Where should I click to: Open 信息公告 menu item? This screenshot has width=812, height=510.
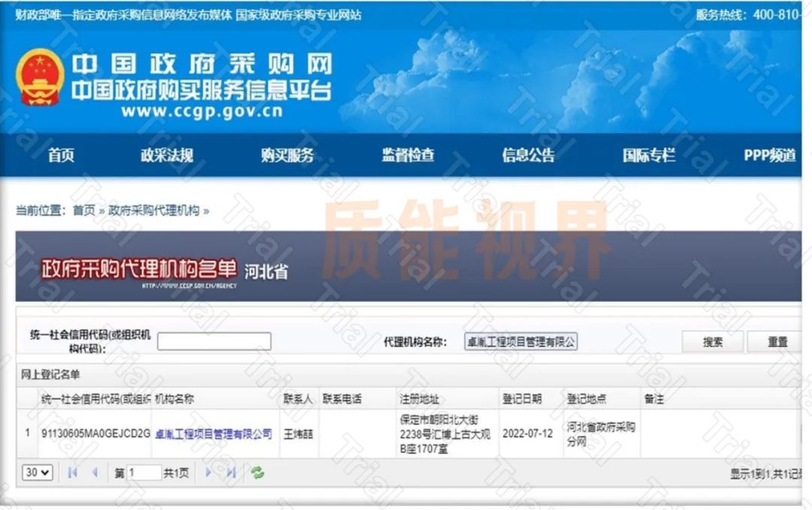click(529, 155)
